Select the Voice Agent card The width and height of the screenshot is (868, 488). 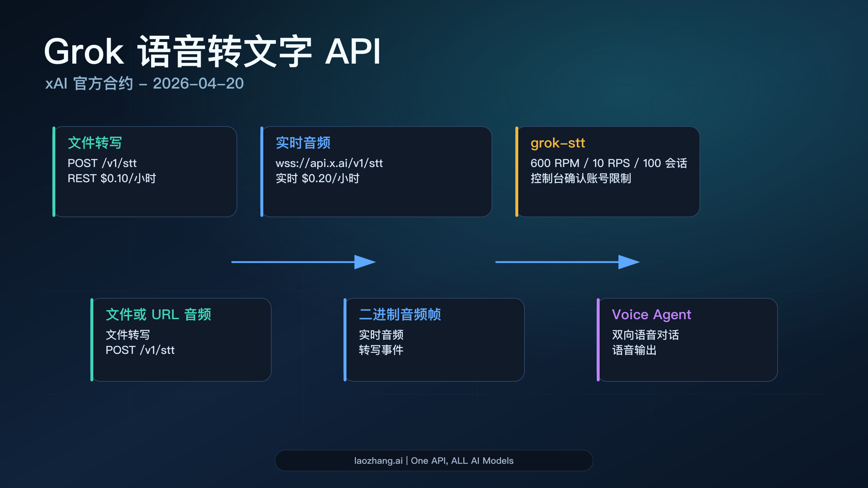tap(687, 338)
